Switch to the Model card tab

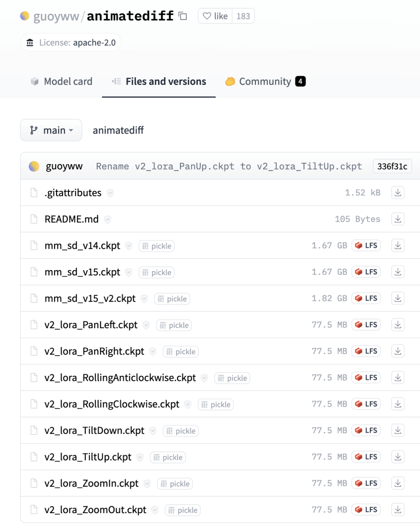[x=61, y=82]
